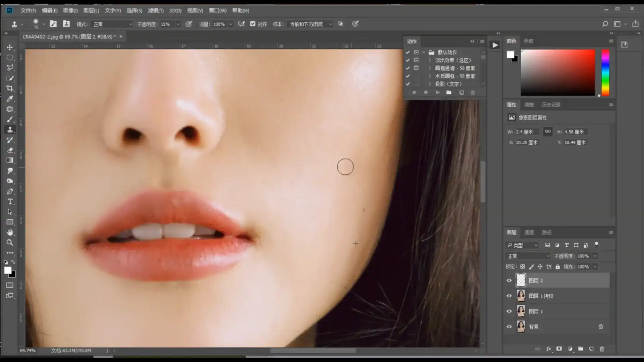Screen dimensions: 644x362
Task: Switch to the 历史记录 tab
Action: click(x=551, y=105)
